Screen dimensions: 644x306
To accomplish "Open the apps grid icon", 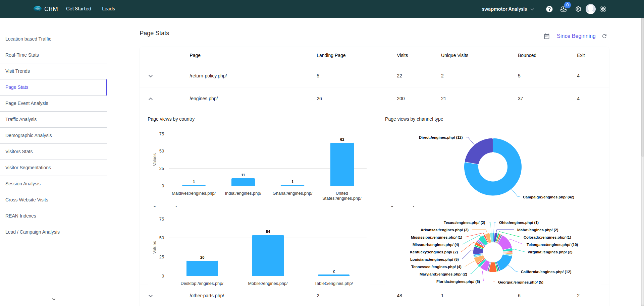I will [603, 9].
